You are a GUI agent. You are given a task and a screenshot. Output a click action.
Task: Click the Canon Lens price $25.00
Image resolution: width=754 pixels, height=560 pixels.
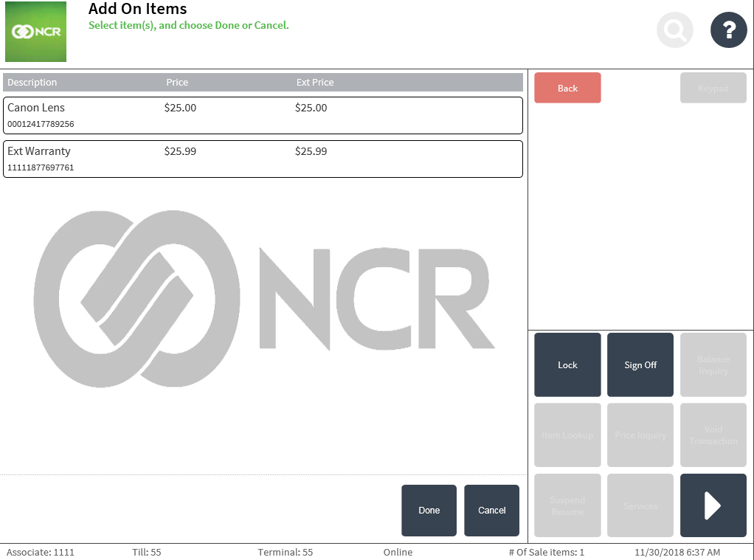coord(180,108)
